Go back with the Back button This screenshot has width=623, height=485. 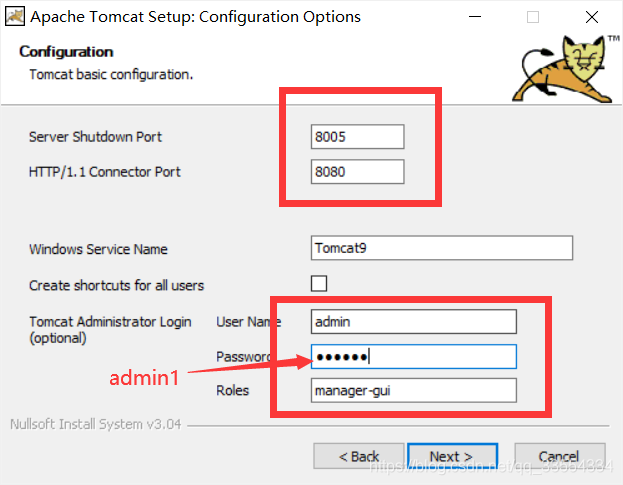click(x=359, y=456)
